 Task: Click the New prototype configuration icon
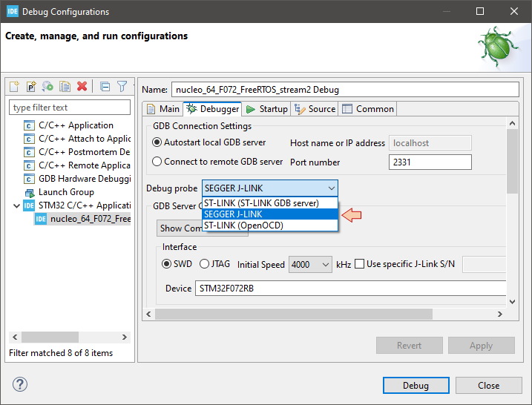(x=31, y=87)
